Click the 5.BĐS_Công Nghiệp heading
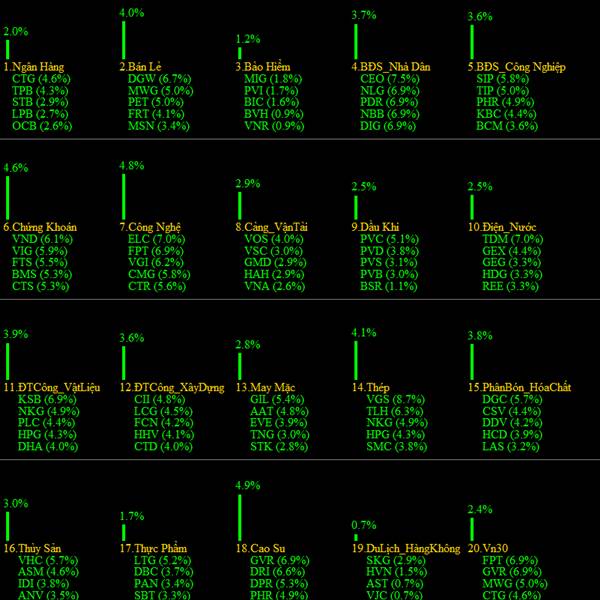This screenshot has height=600, width=600. click(x=517, y=67)
